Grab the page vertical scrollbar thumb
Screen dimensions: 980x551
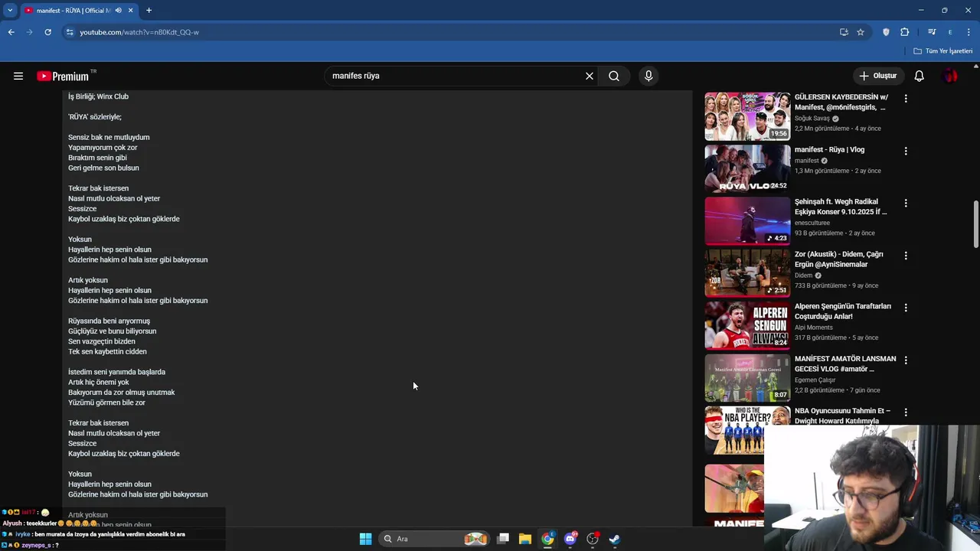pos(975,224)
